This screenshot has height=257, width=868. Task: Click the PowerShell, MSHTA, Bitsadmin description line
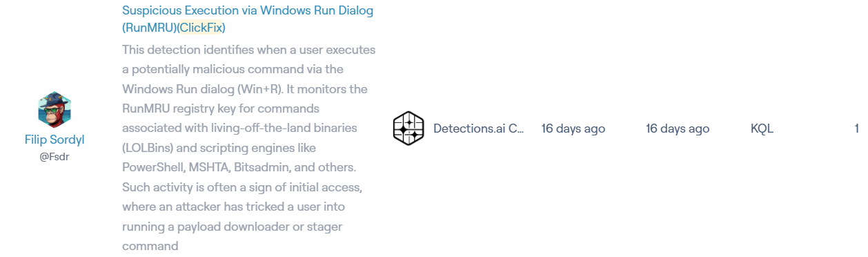[239, 167]
